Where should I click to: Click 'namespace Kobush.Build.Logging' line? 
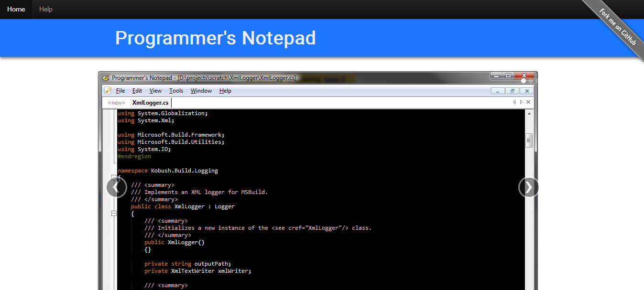pyautogui.click(x=168, y=171)
